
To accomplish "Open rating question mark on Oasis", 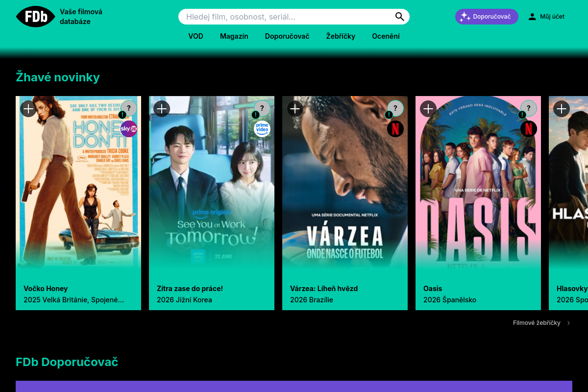I will tap(529, 108).
